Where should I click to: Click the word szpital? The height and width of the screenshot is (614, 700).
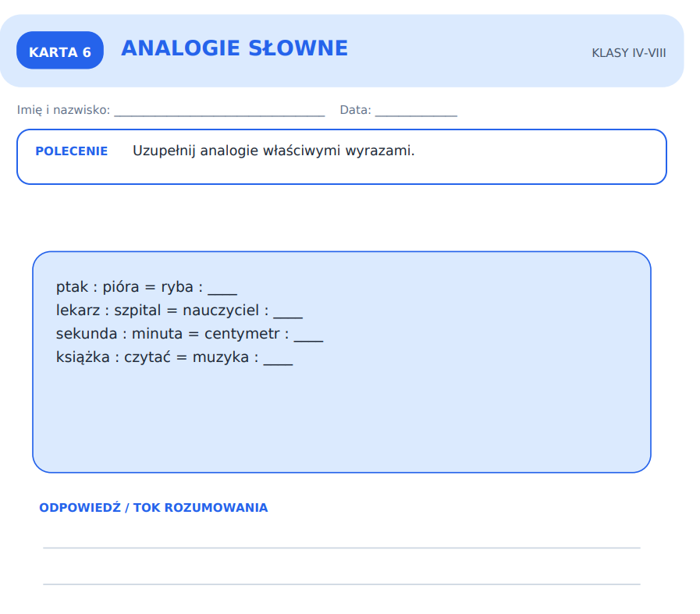(x=137, y=311)
